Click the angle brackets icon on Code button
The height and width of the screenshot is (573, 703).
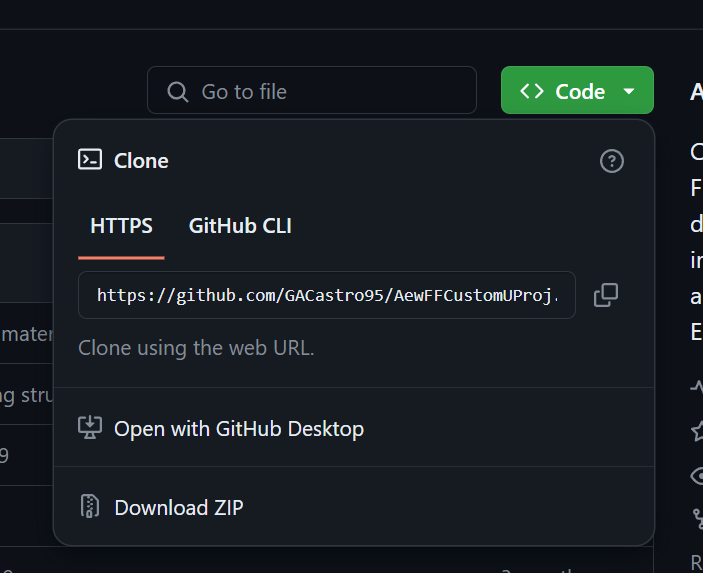point(532,91)
